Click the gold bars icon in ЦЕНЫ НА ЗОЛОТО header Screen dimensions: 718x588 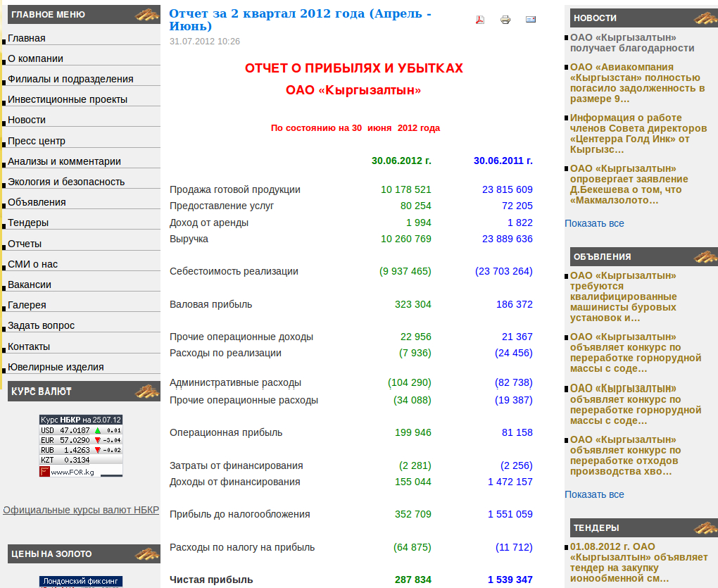(x=147, y=553)
